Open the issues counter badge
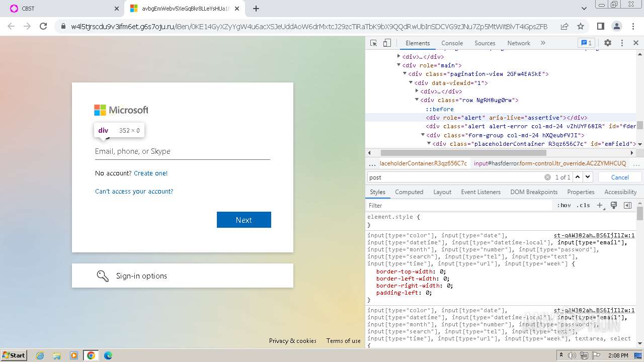Image resolution: width=644 pixels, height=362 pixels. [586, 43]
